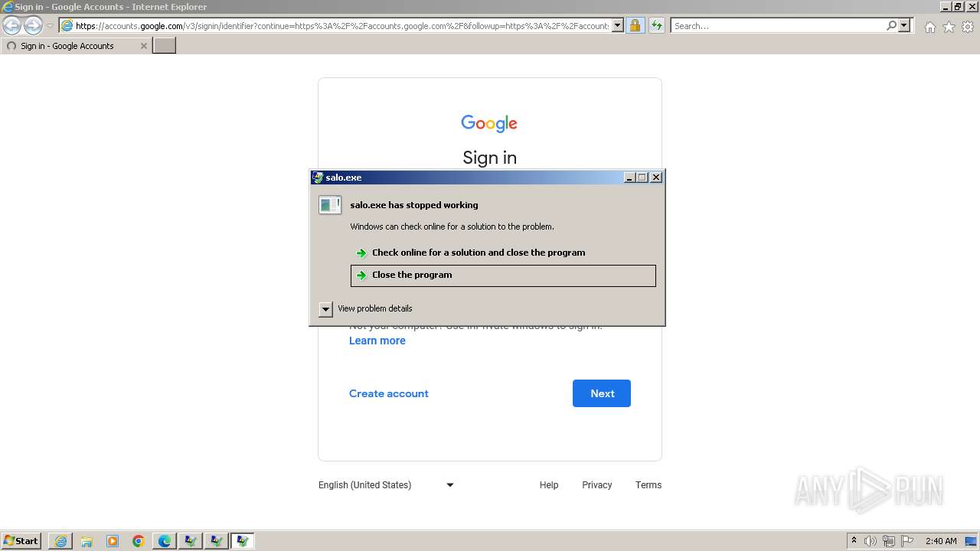Click the second salo.exe taskbar item
Screen dimensions: 980x551
click(217, 541)
